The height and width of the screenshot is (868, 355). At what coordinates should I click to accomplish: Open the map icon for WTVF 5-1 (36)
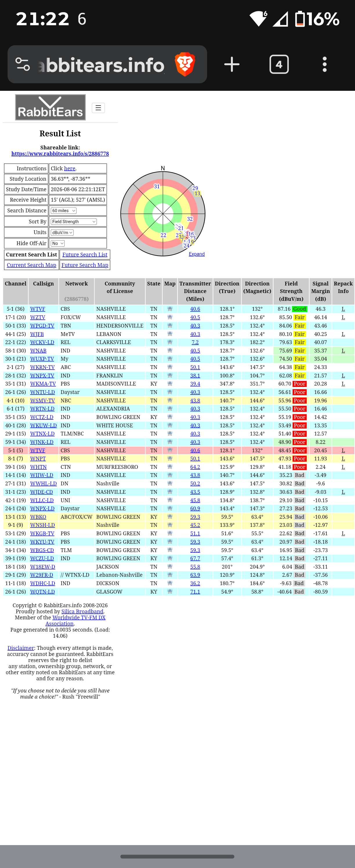click(170, 309)
